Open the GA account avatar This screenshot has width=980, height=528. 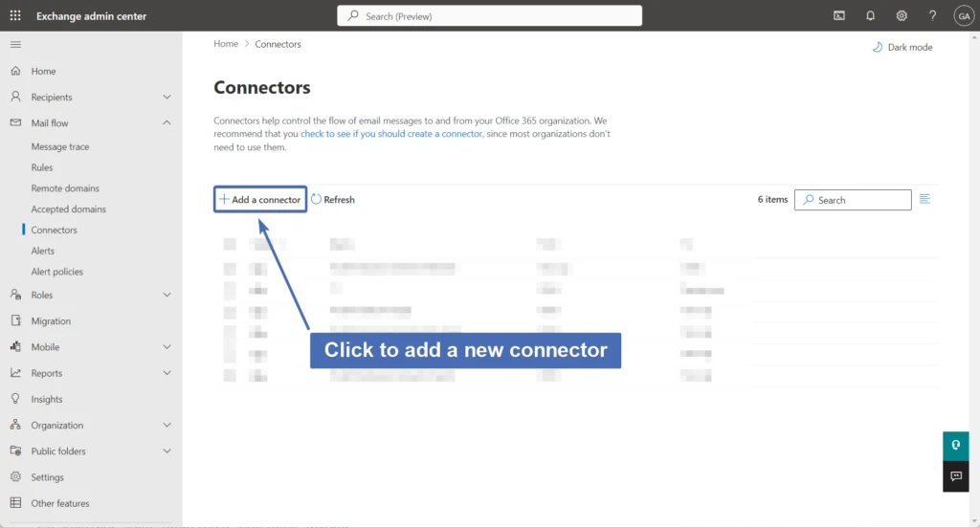point(963,15)
